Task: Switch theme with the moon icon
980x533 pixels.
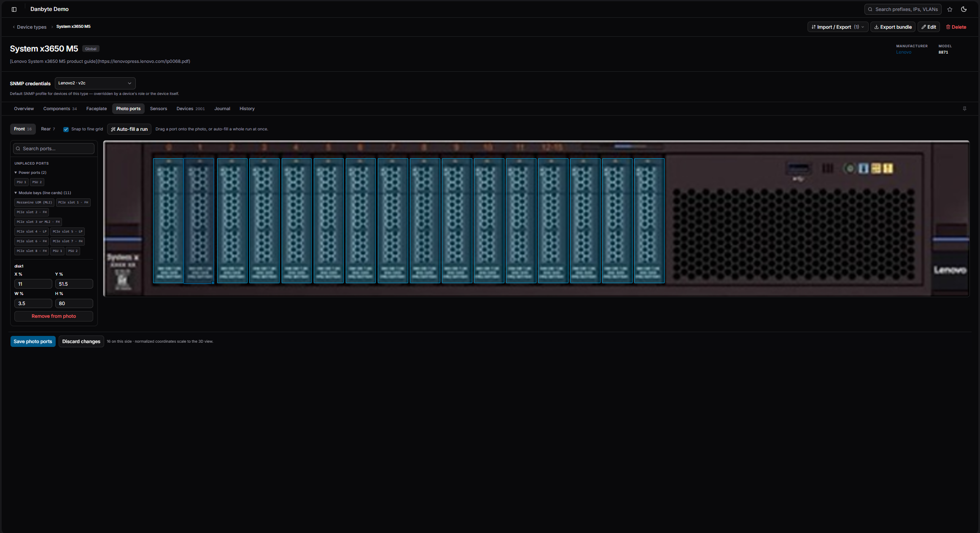Action: click(964, 9)
